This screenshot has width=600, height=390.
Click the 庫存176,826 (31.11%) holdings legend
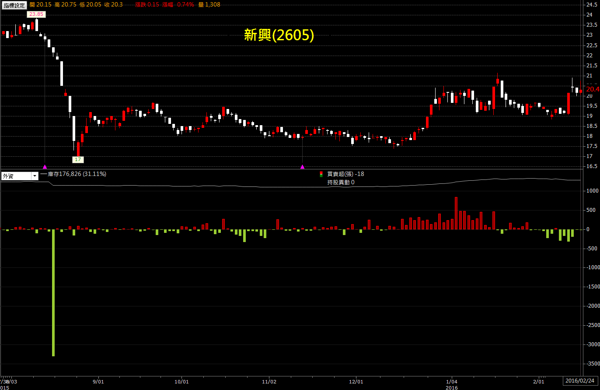[73, 174]
